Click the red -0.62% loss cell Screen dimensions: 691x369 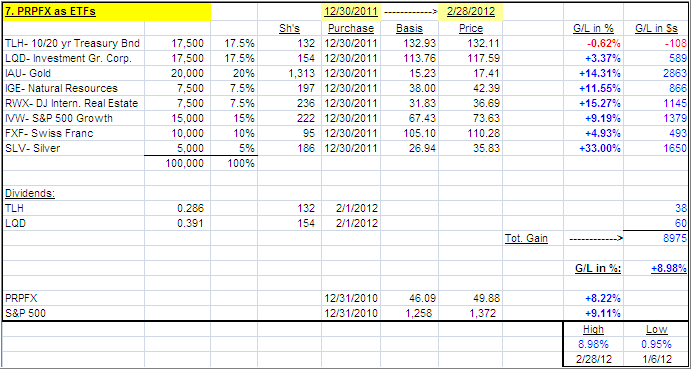(x=593, y=44)
